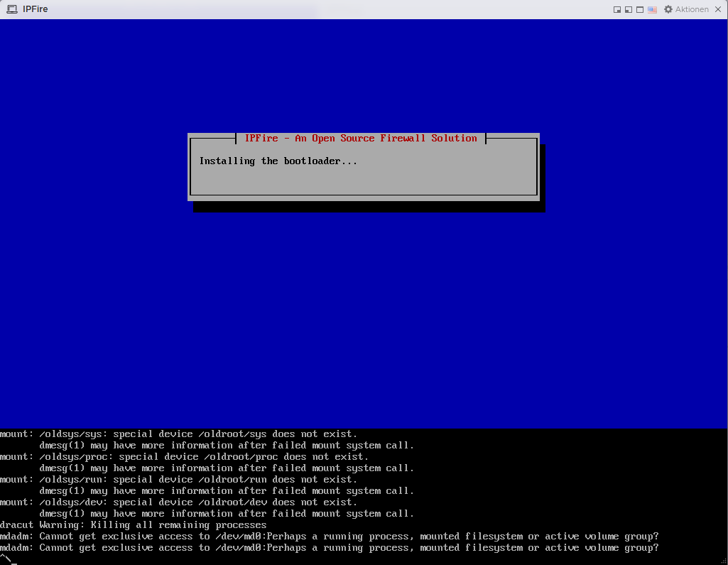The image size is (728, 565).
Task: Dock console window to bottom-left corner
Action: click(629, 10)
